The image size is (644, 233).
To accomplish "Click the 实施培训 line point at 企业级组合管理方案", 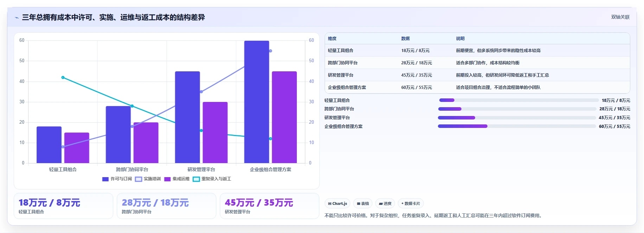I will [270, 51].
